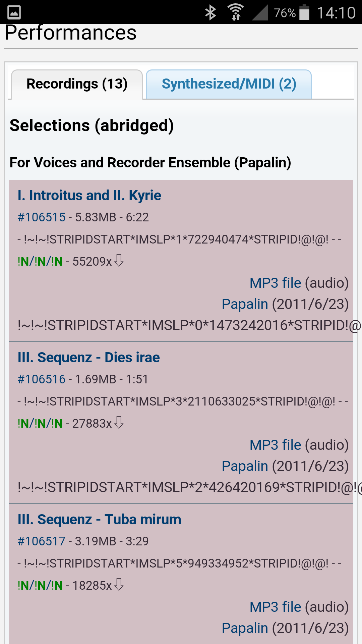Tap download arrow icon beside 55209x

119,261
